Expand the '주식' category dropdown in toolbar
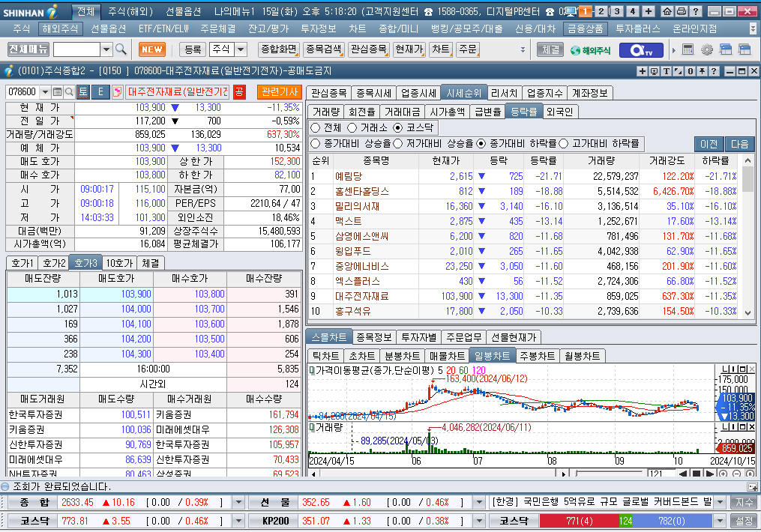 [x=241, y=49]
